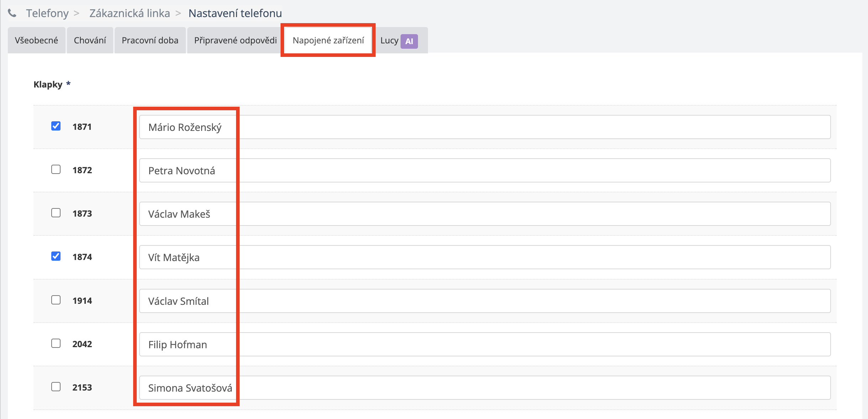
Task: Click into the Filip Hofman field
Action: 484,344
